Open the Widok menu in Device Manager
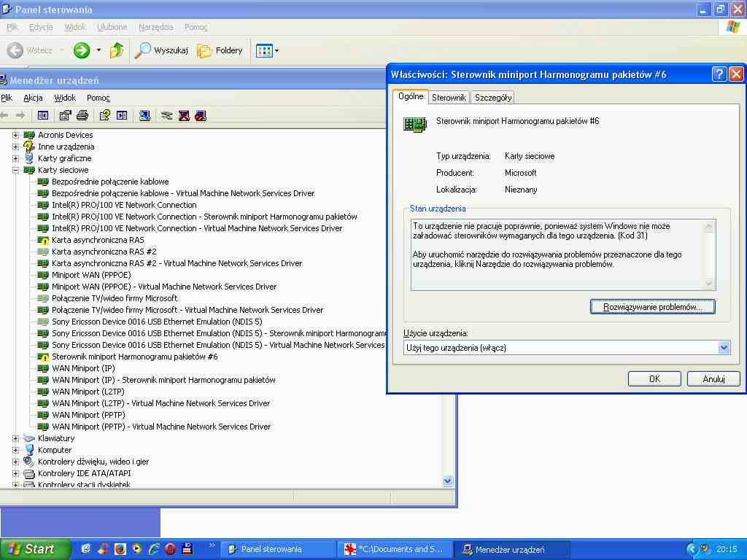The width and height of the screenshot is (747, 560). [65, 98]
